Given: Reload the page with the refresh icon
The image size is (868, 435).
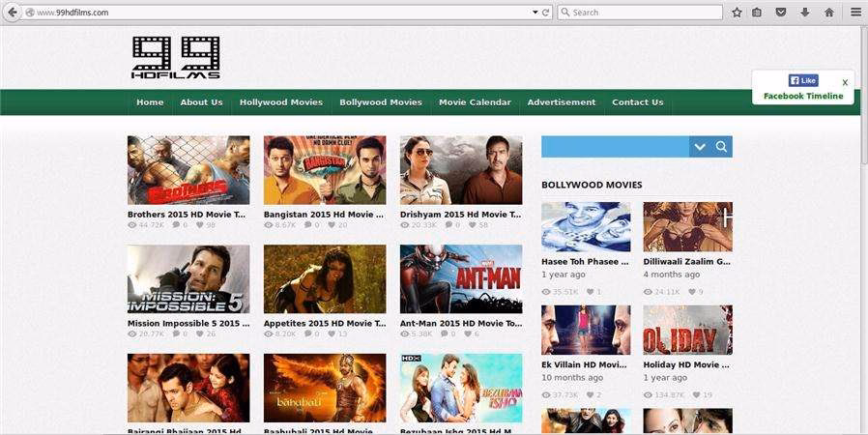Looking at the screenshot, I should pyautogui.click(x=546, y=13).
